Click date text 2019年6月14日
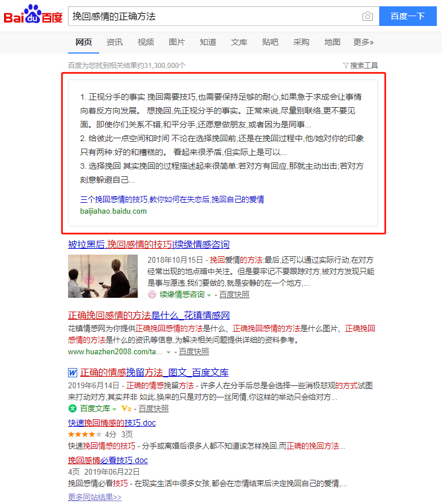The image size is (442, 504). click(x=93, y=385)
